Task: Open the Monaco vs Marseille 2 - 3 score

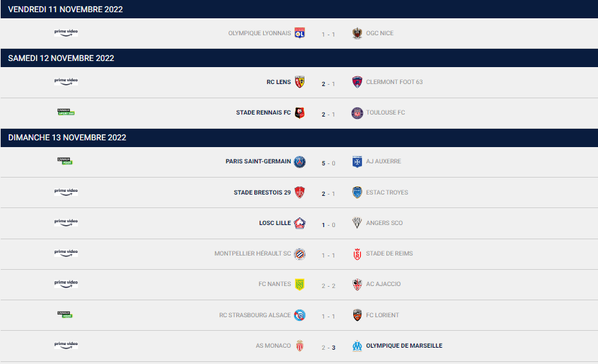Action: coord(328,348)
